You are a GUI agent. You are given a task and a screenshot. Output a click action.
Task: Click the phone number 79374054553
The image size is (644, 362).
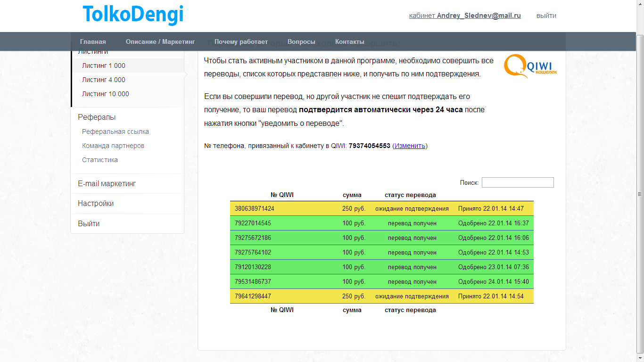370,146
